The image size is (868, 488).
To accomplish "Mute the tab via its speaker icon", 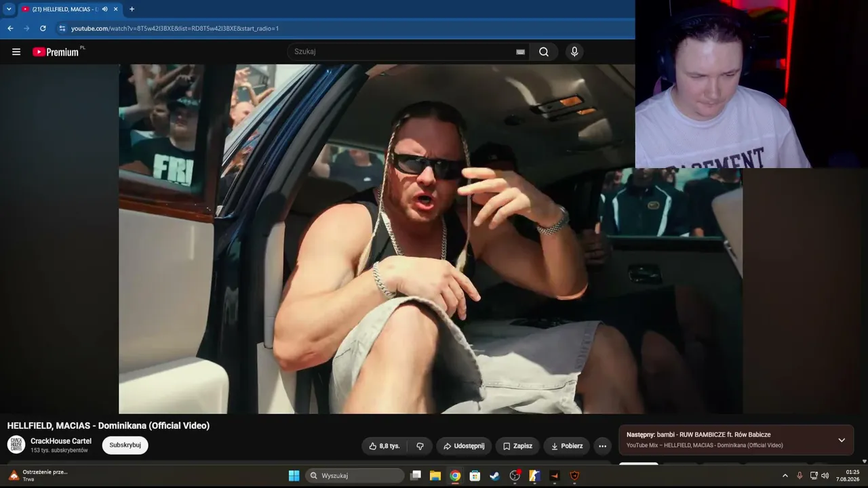I will click(104, 9).
